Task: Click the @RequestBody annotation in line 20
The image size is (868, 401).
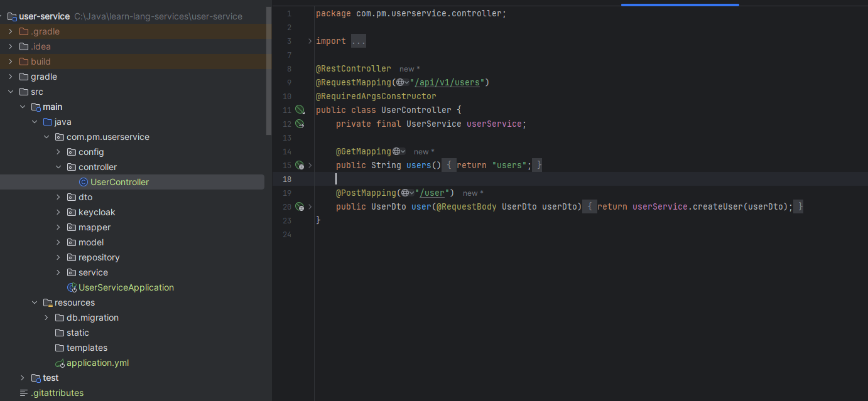Action: (467, 206)
